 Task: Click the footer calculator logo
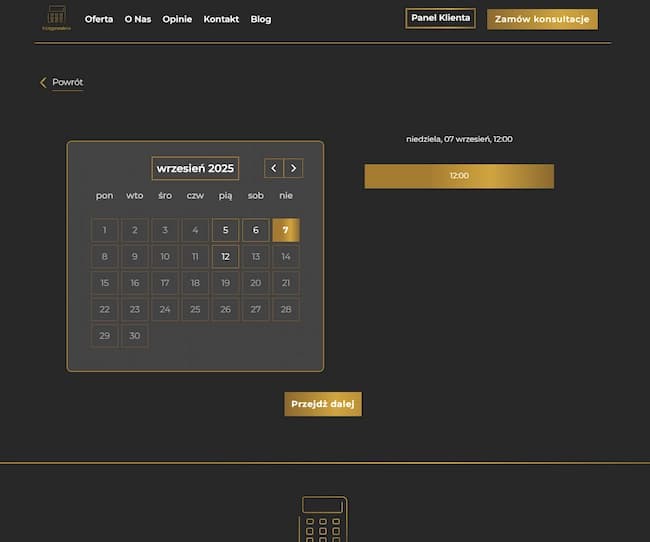coord(323,519)
